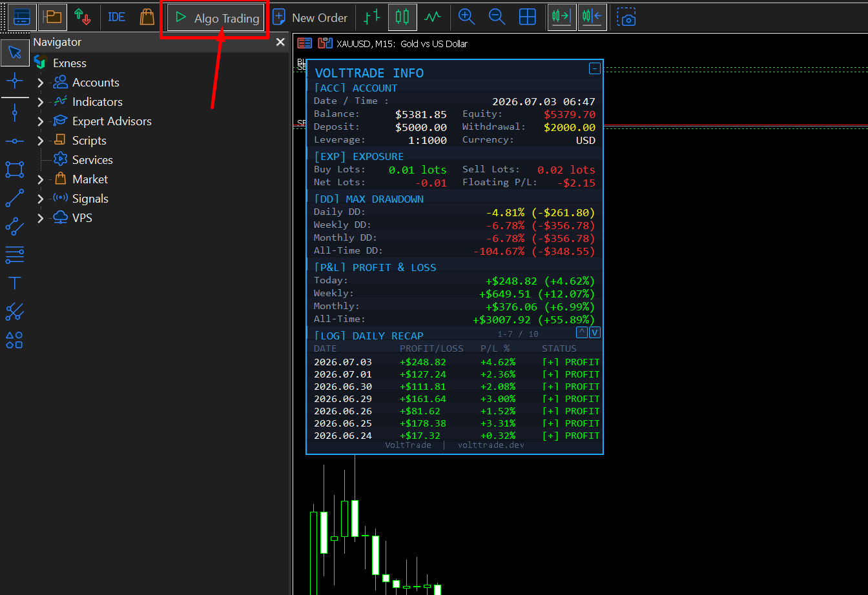Expand the VPS tree node
Viewport: 868px width, 595px height.
[x=41, y=218]
